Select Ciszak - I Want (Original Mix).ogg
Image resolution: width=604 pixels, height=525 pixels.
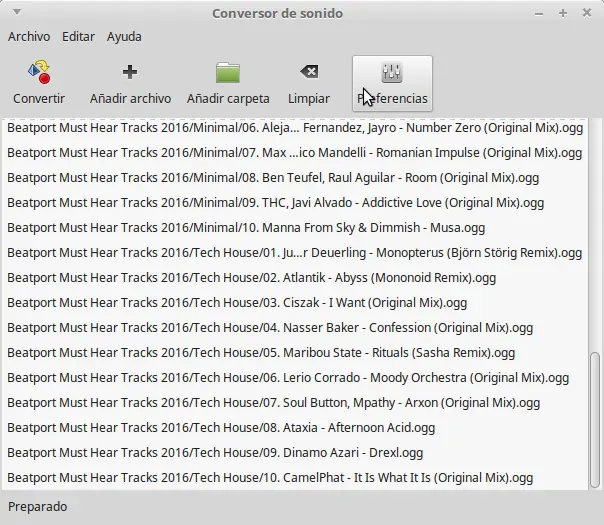295,303
